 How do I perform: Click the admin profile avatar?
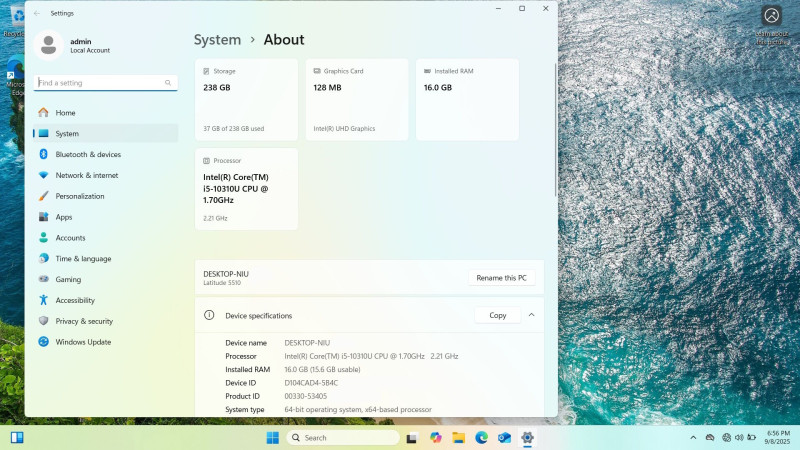point(48,45)
